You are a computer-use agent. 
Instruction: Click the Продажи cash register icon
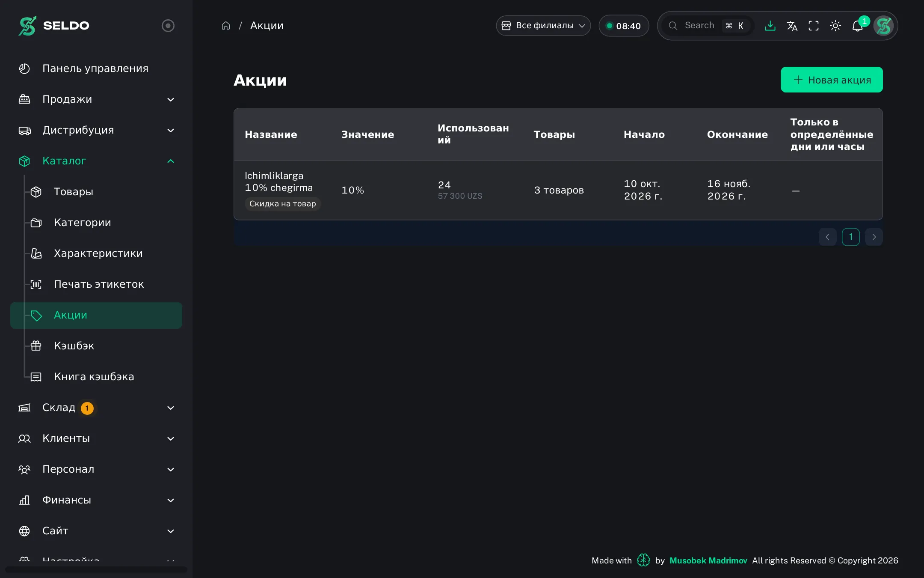pyautogui.click(x=24, y=99)
